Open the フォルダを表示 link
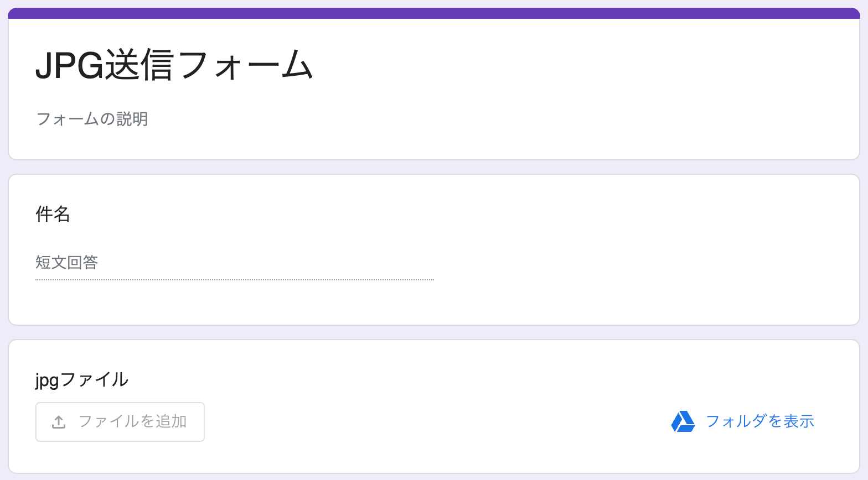 tap(759, 421)
